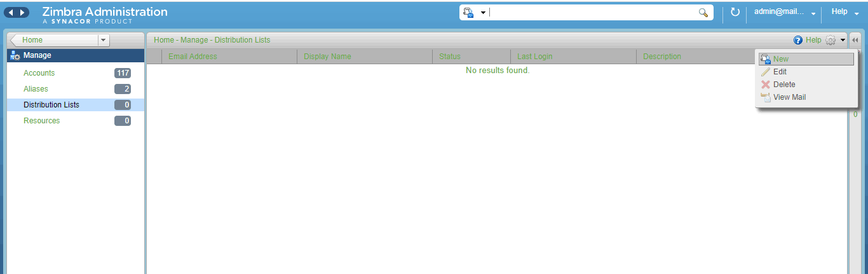
Task: Click the Home - Manage - Distribution Lists breadcrumb
Action: click(x=212, y=40)
